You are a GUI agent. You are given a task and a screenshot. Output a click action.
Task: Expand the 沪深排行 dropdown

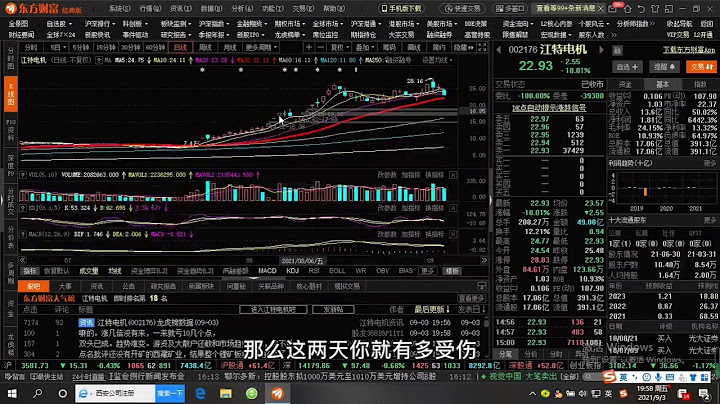pyautogui.click(x=99, y=24)
